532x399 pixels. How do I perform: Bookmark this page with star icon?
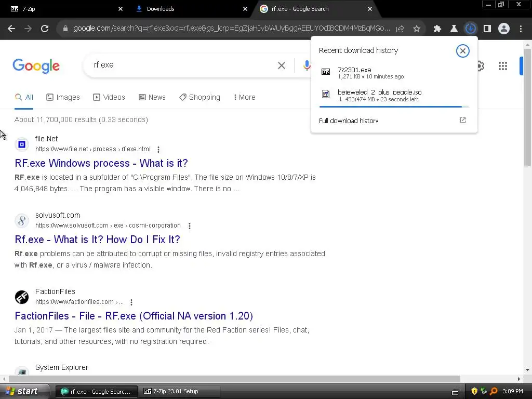(417, 29)
